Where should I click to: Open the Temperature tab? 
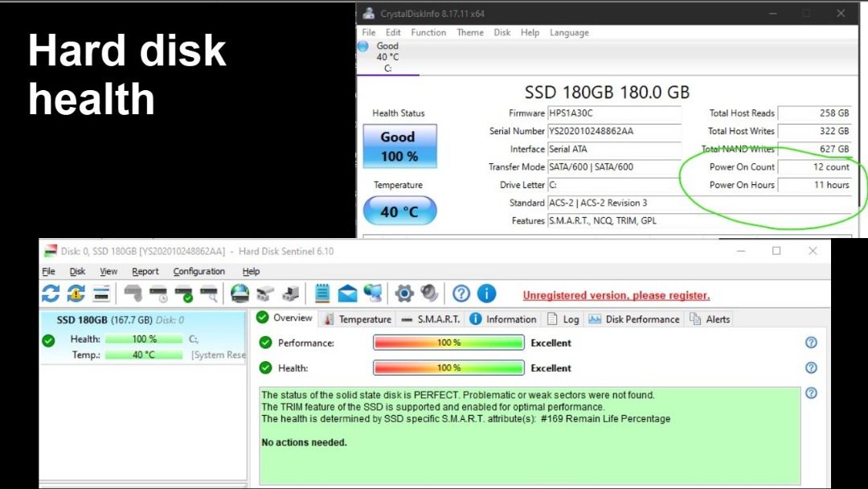pos(357,319)
